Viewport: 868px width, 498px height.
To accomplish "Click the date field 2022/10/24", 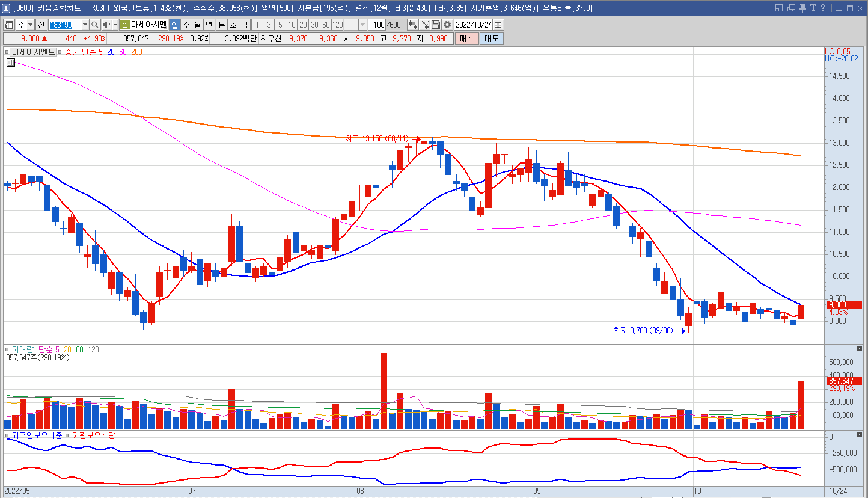I will click(x=474, y=25).
